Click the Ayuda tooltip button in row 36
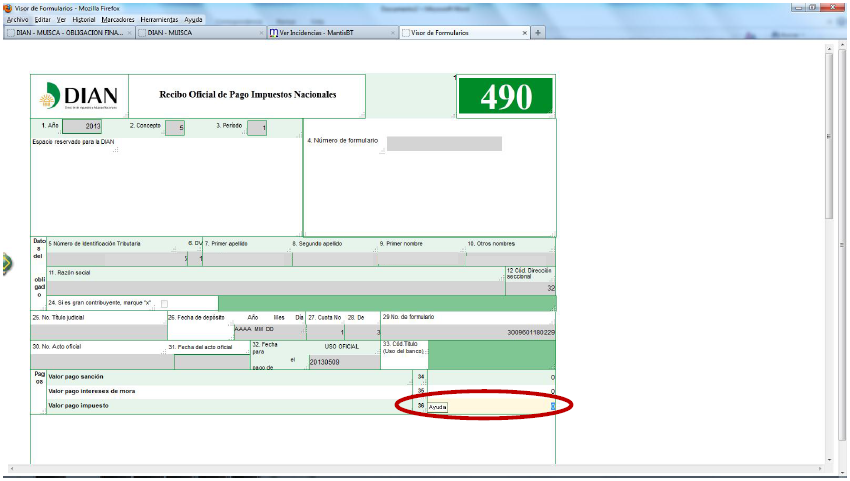 pos(437,407)
